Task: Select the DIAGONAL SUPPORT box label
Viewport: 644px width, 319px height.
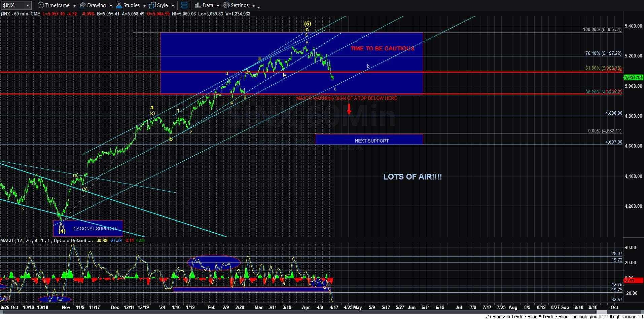Action: (95, 229)
